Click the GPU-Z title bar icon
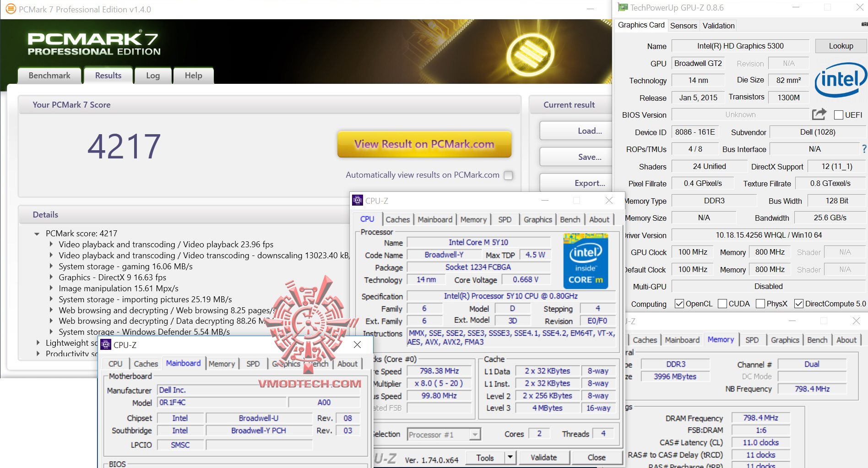 (623, 7)
